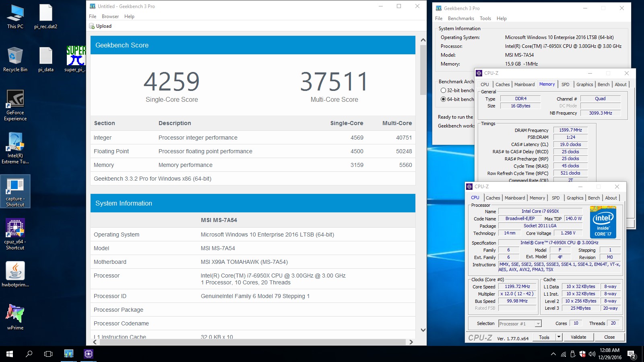This screenshot has height=362, width=644.
Task: Launch the cpuz_x64 shortcut icon
Action: pos(15,234)
